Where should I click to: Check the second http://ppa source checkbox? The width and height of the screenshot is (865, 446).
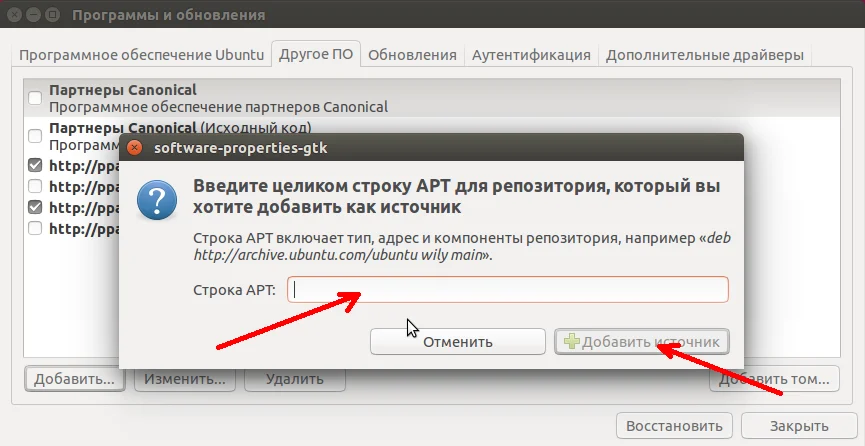coord(35,186)
